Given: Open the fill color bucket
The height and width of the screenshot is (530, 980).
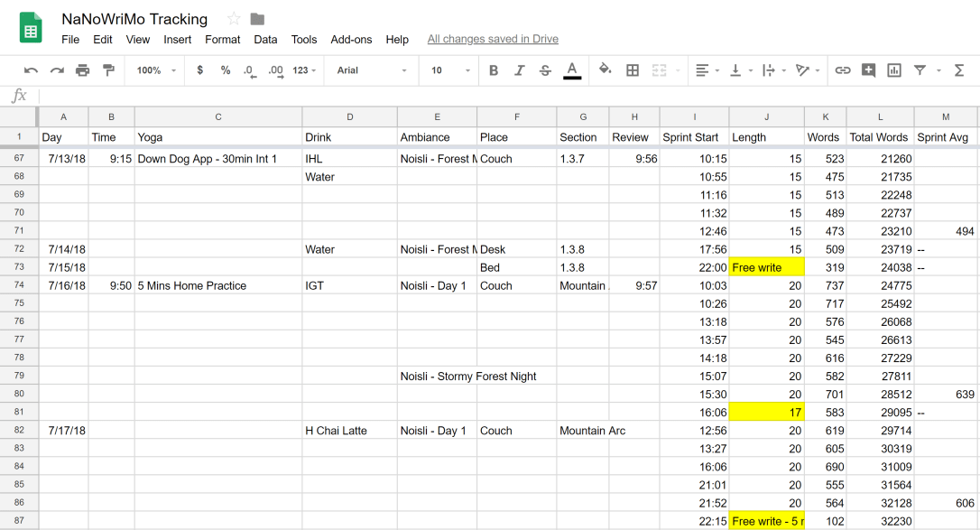Looking at the screenshot, I should (x=606, y=70).
